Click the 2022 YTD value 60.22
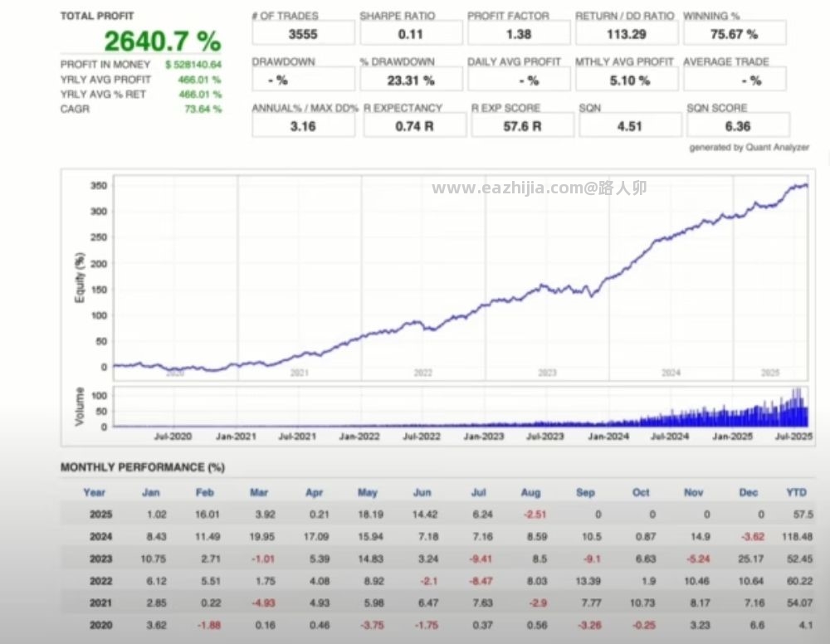830x644 pixels. pyautogui.click(x=799, y=581)
